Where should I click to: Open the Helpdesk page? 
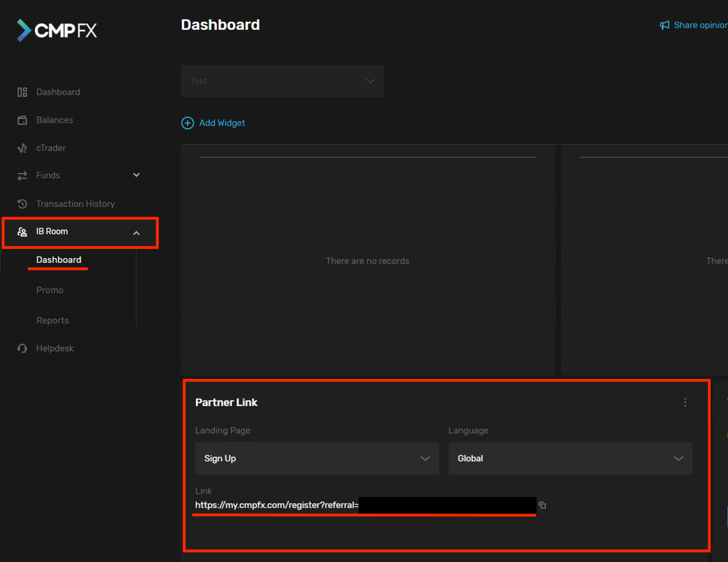point(55,349)
